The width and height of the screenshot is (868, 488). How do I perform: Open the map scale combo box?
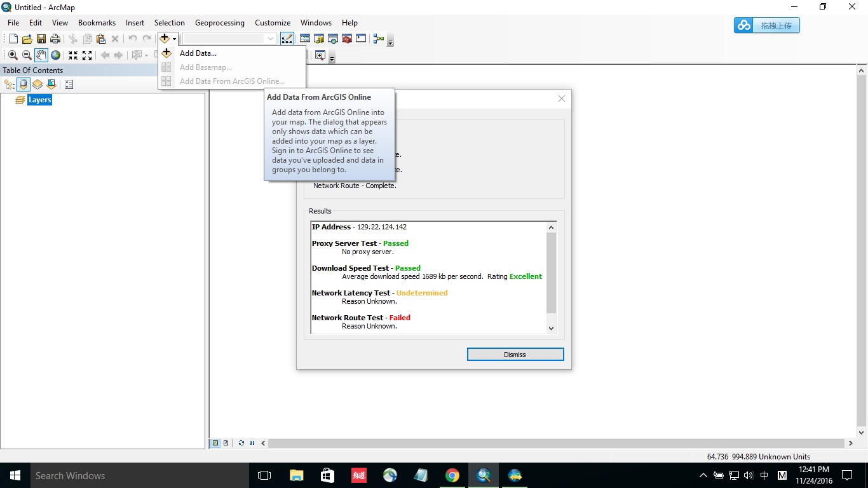coord(229,39)
